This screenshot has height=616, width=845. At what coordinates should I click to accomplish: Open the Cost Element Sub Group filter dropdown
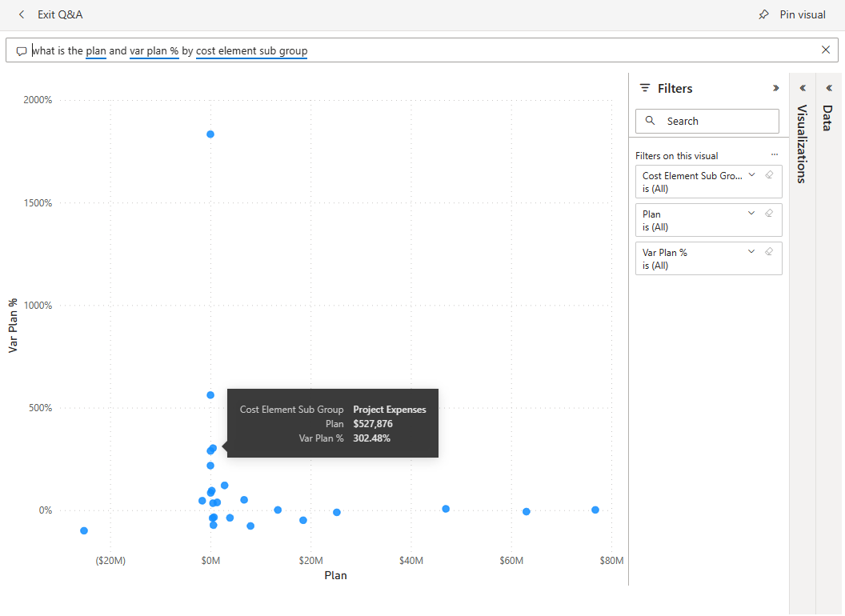click(751, 174)
